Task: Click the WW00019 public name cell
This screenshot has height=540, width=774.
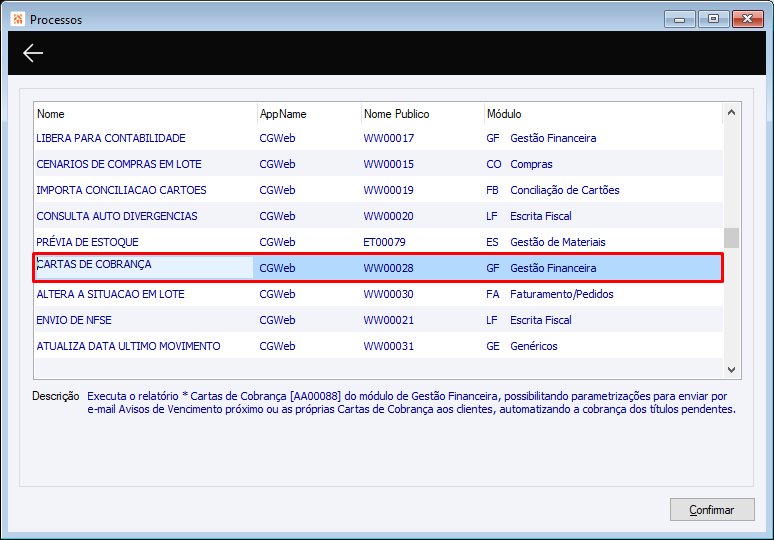Action: [x=388, y=190]
